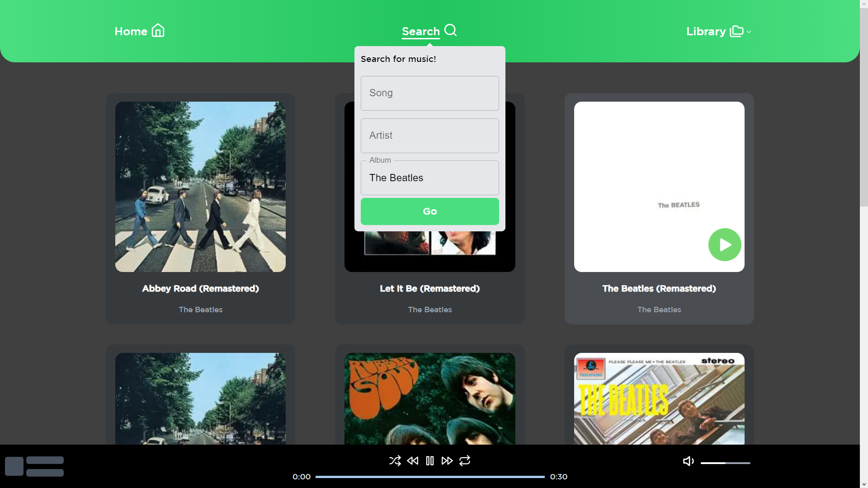The image size is (868, 488).
Task: Focus the Song input field
Action: (x=429, y=93)
